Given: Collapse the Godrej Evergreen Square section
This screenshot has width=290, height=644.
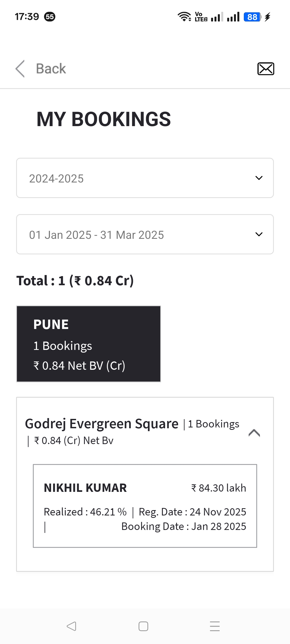Looking at the screenshot, I should click(x=254, y=433).
